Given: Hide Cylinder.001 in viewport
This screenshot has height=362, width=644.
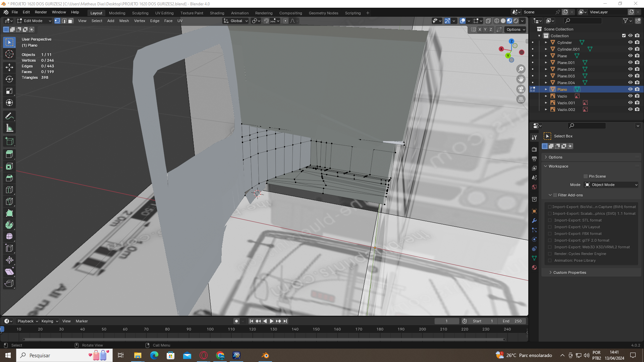Looking at the screenshot, I should tap(630, 49).
